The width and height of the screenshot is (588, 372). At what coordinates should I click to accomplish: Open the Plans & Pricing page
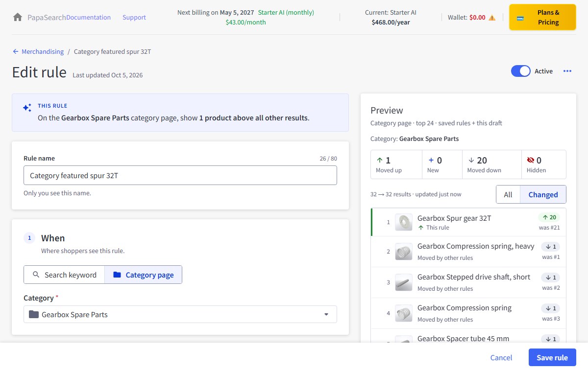(x=542, y=17)
